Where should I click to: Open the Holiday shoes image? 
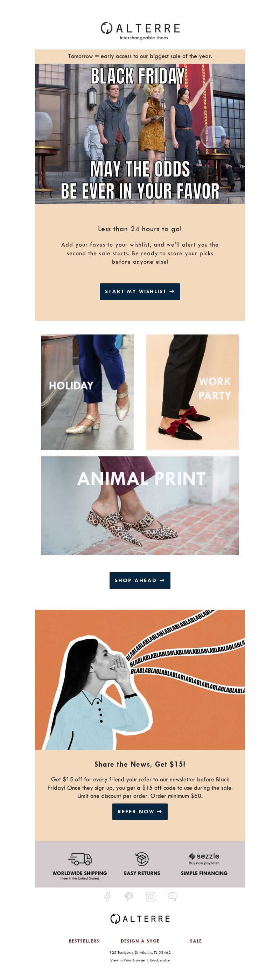(87, 392)
